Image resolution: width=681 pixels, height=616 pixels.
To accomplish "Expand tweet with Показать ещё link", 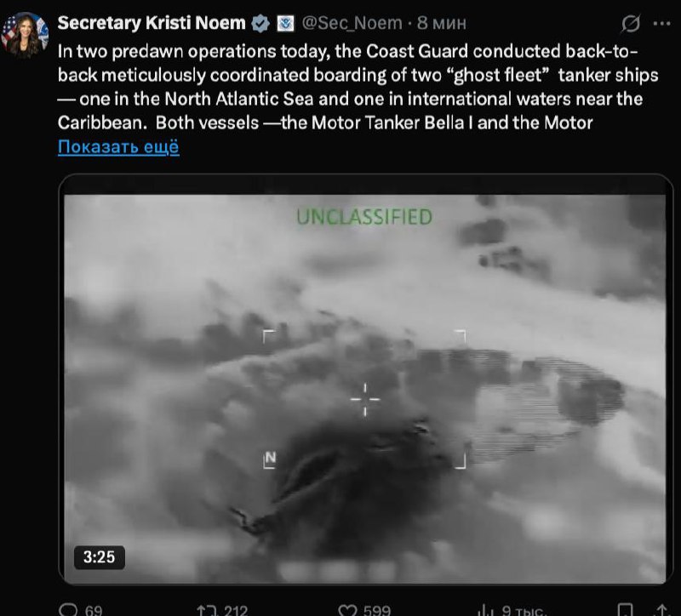I will click(x=118, y=147).
